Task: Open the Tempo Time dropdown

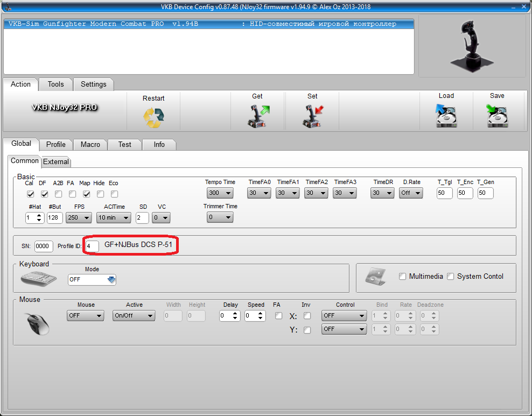Action: pos(220,193)
